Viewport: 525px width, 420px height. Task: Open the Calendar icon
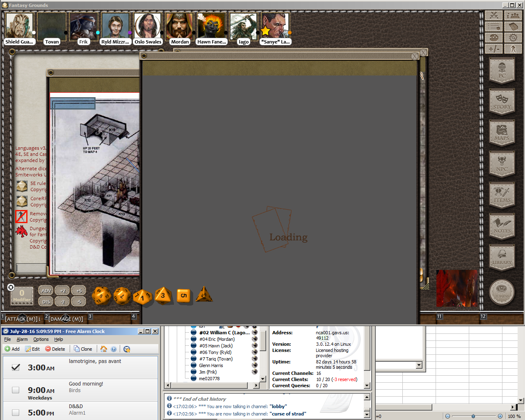tap(513, 27)
